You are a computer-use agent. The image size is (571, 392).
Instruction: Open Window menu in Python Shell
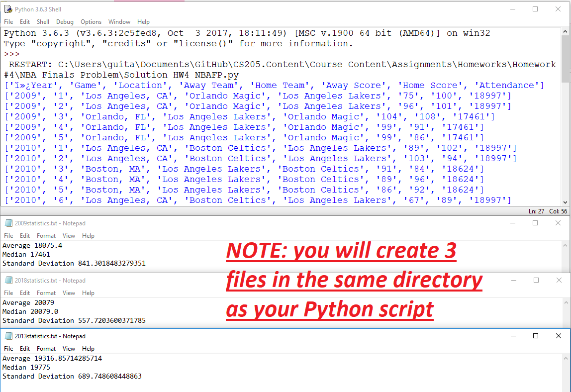click(119, 22)
